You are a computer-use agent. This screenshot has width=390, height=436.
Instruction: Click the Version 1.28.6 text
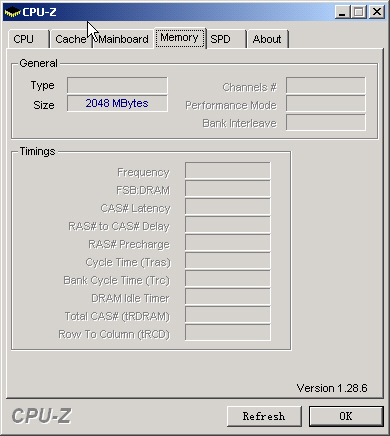tap(332, 388)
